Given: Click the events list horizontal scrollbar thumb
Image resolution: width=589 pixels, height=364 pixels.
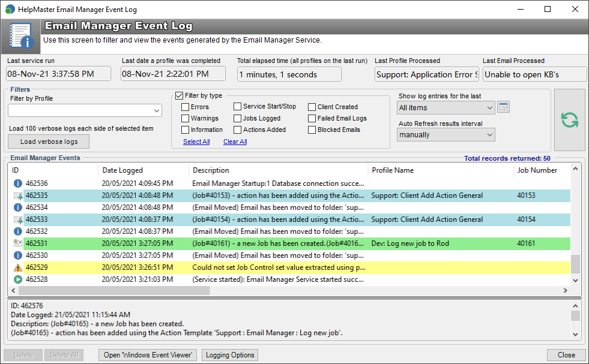Looking at the screenshot, I should click(x=114, y=290).
